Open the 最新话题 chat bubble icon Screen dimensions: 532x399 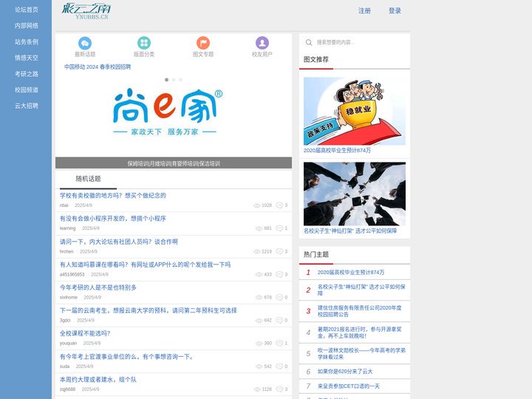click(85, 43)
